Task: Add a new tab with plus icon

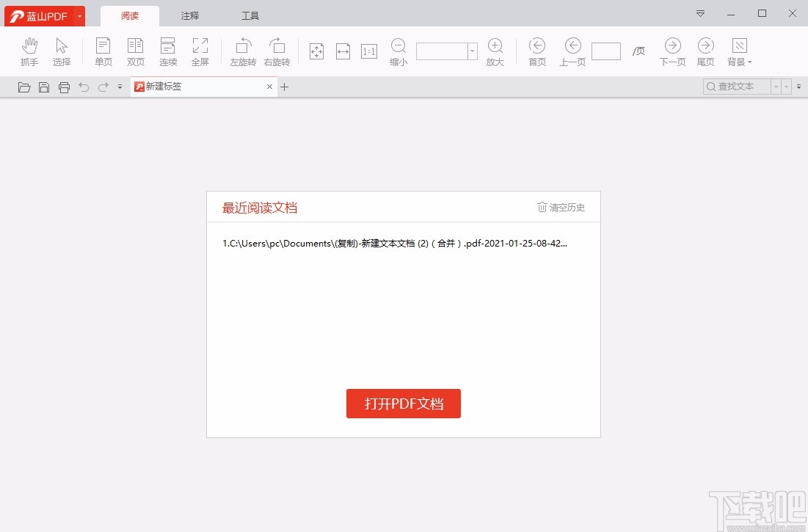Action: coord(284,87)
